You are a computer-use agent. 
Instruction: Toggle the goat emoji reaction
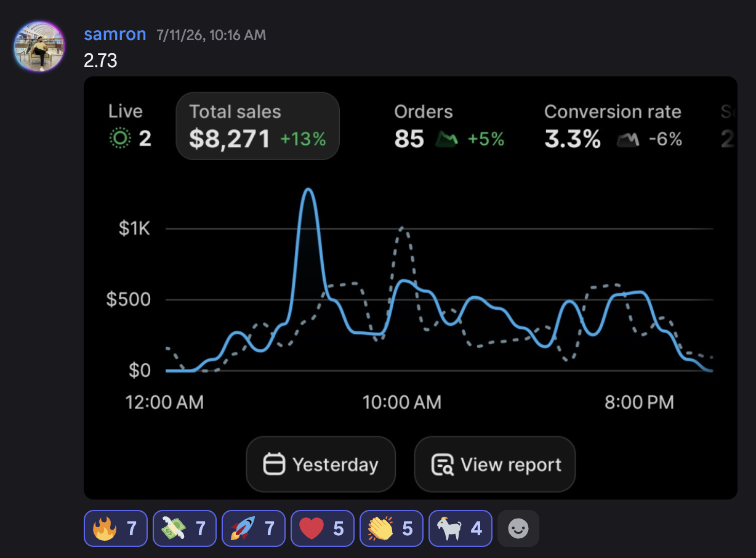(460, 528)
